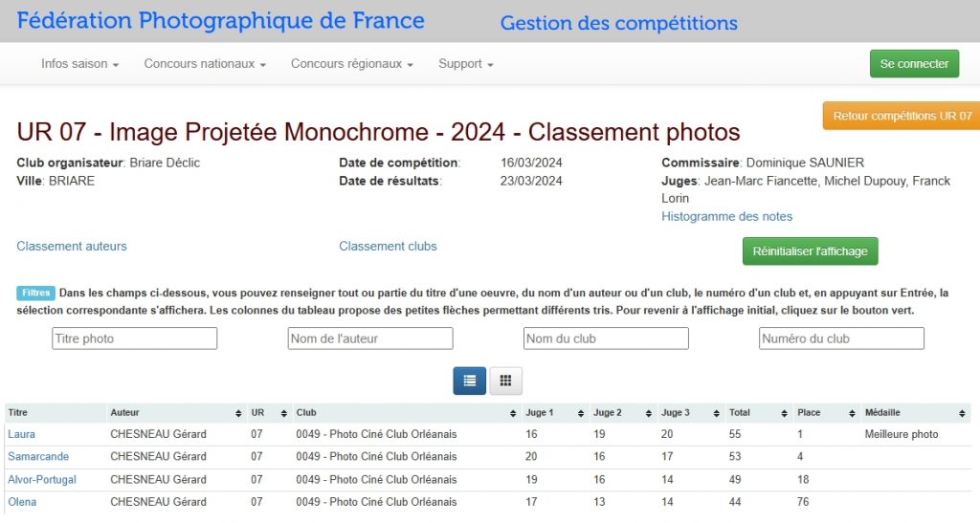This screenshot has width=980, height=523.
Task: Focus the Titre photo filter field
Action: click(135, 338)
